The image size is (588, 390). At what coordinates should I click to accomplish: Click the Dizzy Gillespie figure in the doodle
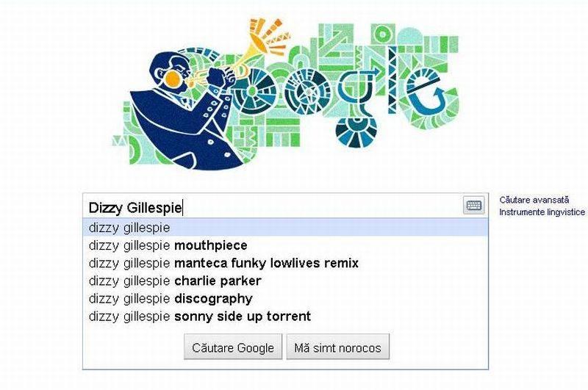pos(180,110)
